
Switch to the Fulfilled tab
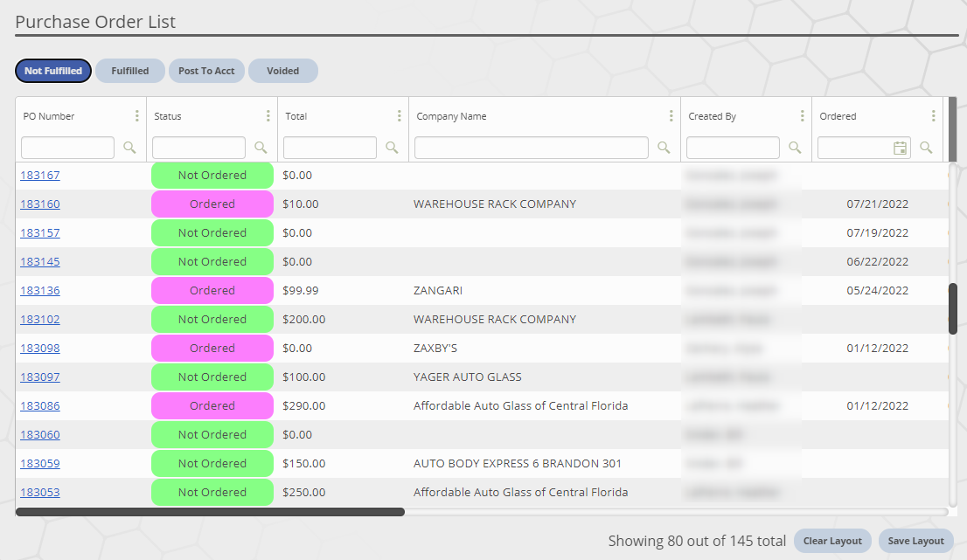point(130,71)
